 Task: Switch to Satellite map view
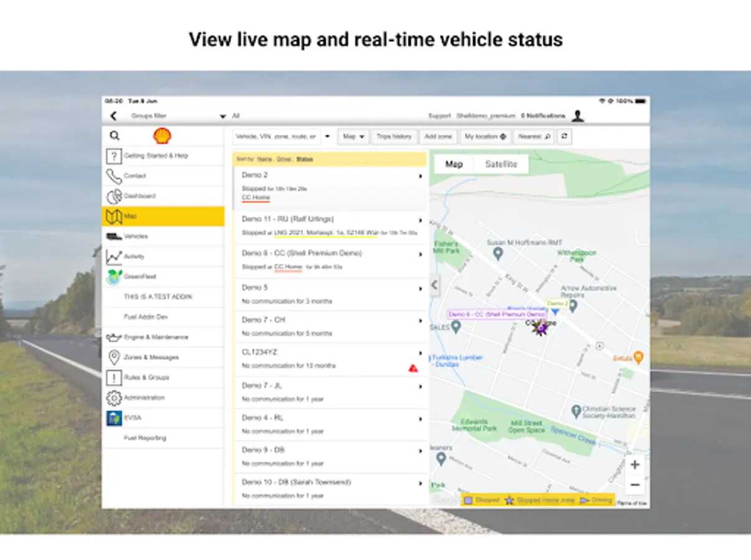[501, 164]
